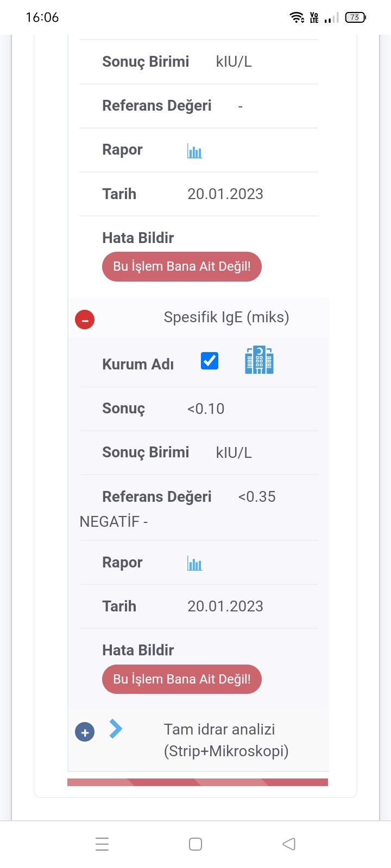The image size is (391, 868).
Task: Tap the cellular signal bars icon
Action: coord(331,18)
